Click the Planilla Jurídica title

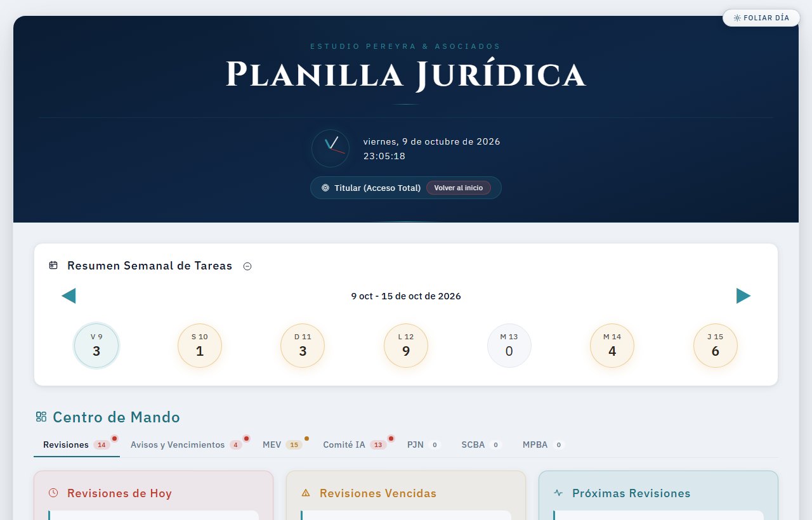[x=406, y=75]
